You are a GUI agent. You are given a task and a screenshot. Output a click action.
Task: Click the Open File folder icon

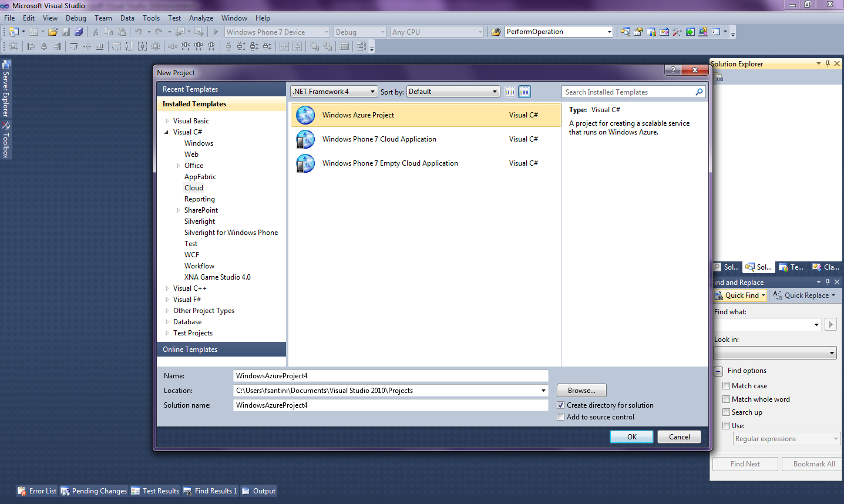(53, 32)
